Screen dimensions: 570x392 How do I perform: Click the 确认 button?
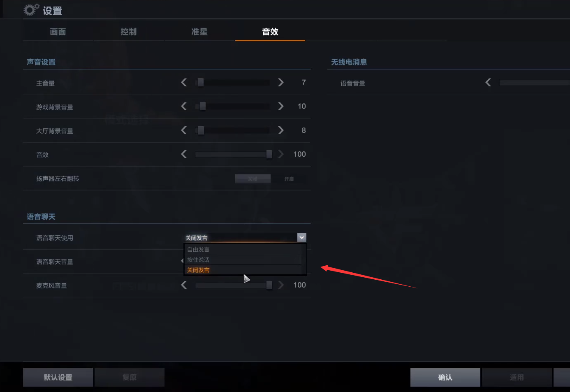coord(445,377)
